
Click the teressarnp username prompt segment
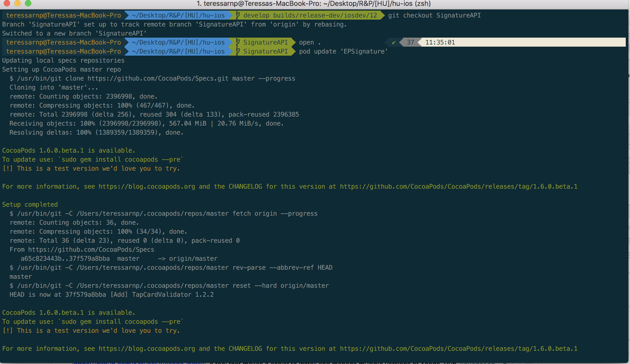pyautogui.click(x=63, y=15)
